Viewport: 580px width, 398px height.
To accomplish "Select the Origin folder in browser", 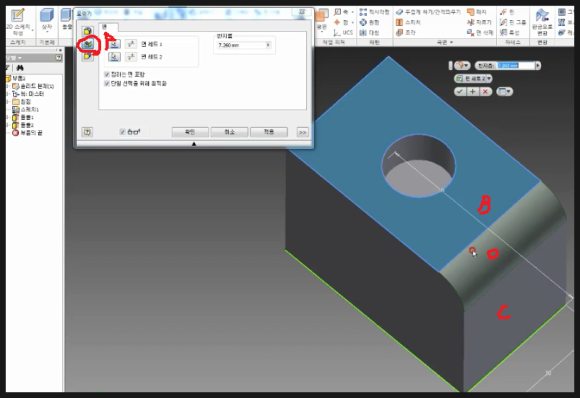I will (x=21, y=102).
